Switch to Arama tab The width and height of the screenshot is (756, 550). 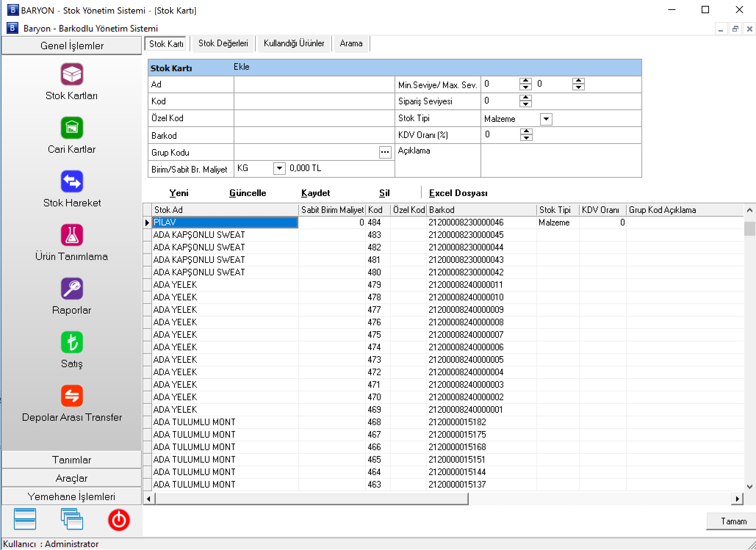coord(351,43)
